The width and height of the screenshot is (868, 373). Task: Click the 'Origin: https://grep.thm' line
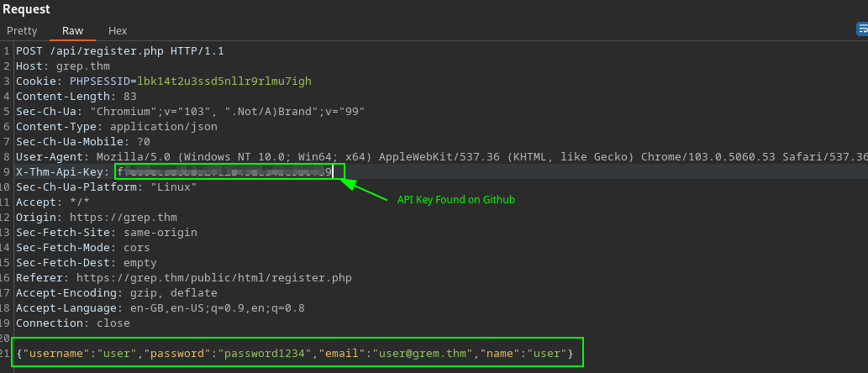point(97,218)
